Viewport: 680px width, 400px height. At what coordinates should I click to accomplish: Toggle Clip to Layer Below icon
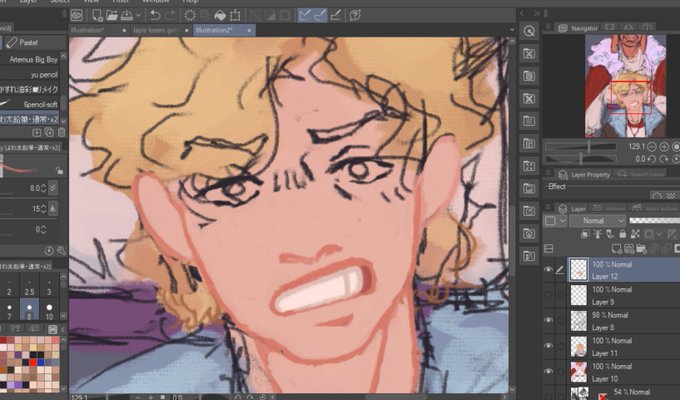coord(585,234)
